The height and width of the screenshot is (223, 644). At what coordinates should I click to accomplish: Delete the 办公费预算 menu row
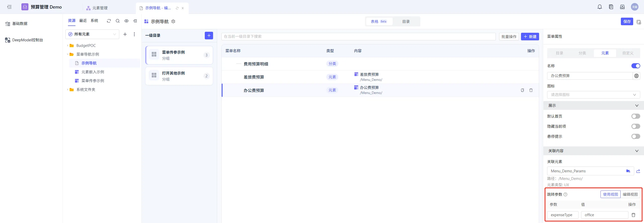pyautogui.click(x=531, y=90)
